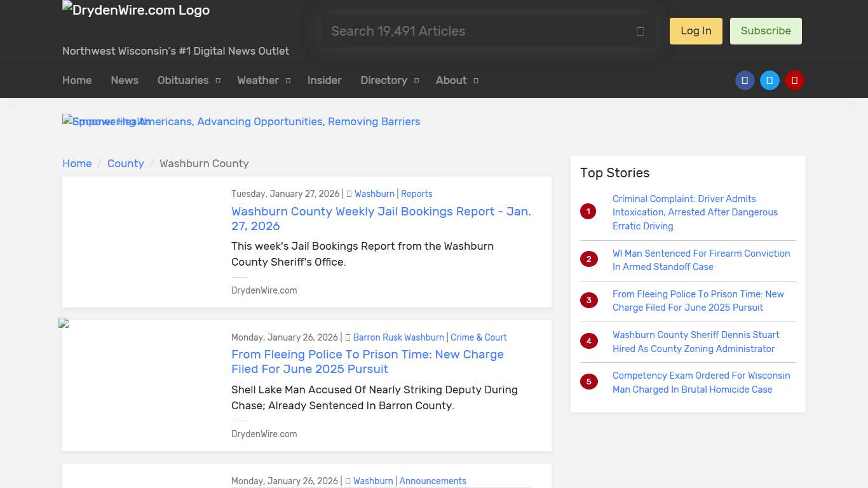Click the yellow Log In button
Image resolution: width=868 pixels, height=488 pixels.
[696, 31]
